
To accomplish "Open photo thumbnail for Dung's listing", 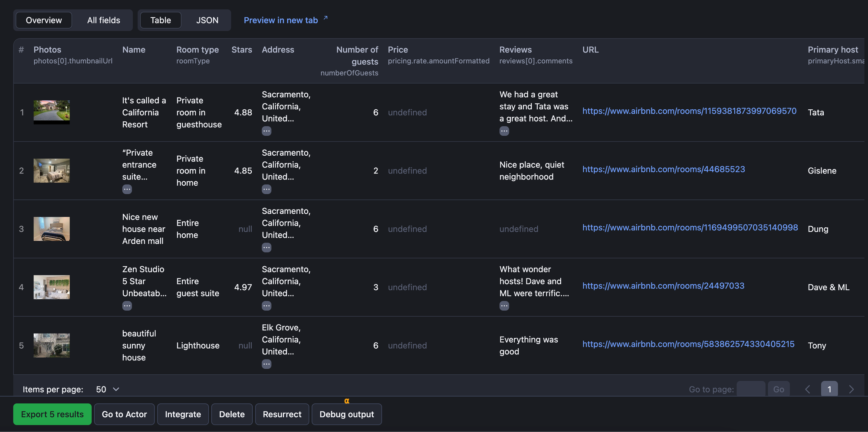I will point(52,229).
